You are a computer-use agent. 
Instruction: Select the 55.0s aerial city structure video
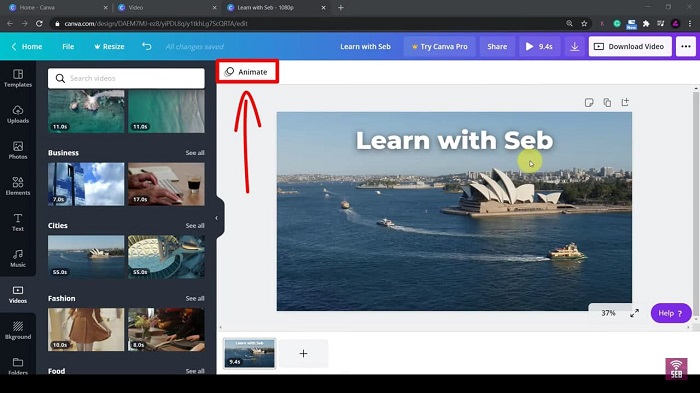166,257
